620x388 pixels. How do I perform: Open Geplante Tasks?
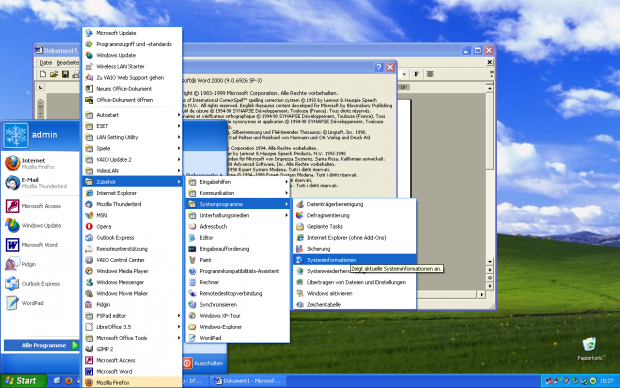(x=354, y=227)
